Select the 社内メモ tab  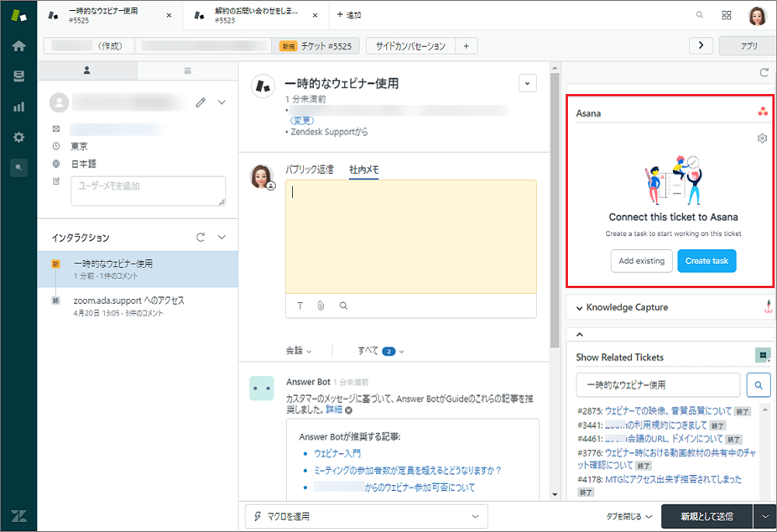click(x=364, y=169)
